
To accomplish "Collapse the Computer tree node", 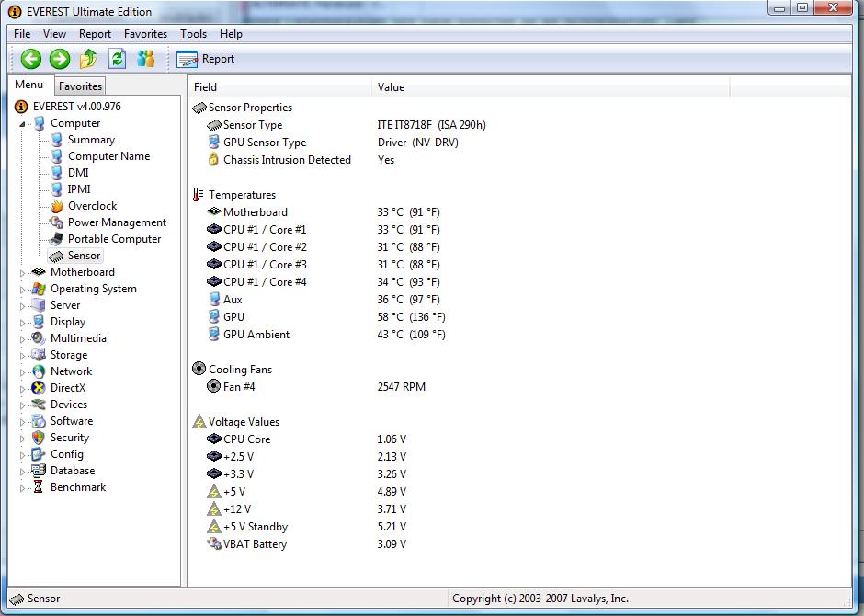I will point(23,124).
